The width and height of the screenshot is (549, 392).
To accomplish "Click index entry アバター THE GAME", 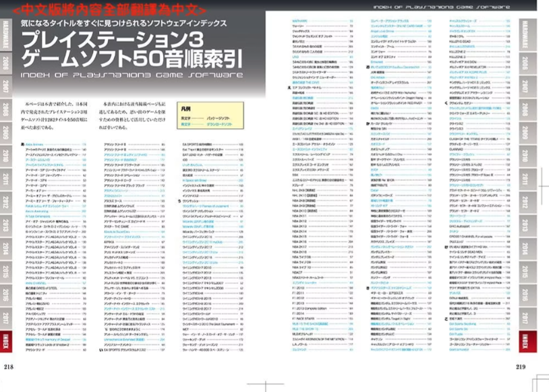I will 117,227.
